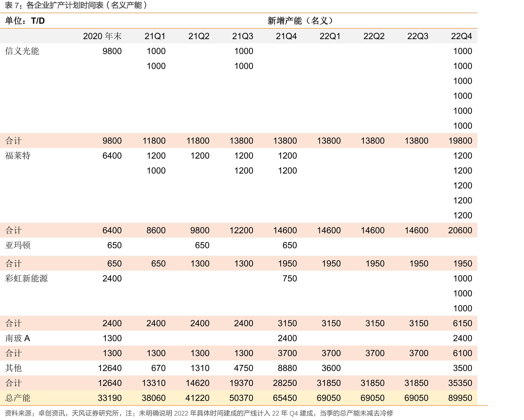The height and width of the screenshot is (420, 524).
Task: Click the 22Q4 column header
Action: pos(461,36)
